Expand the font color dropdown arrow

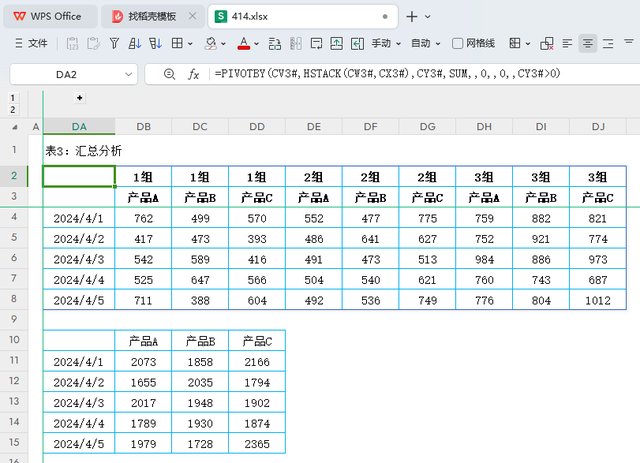256,43
